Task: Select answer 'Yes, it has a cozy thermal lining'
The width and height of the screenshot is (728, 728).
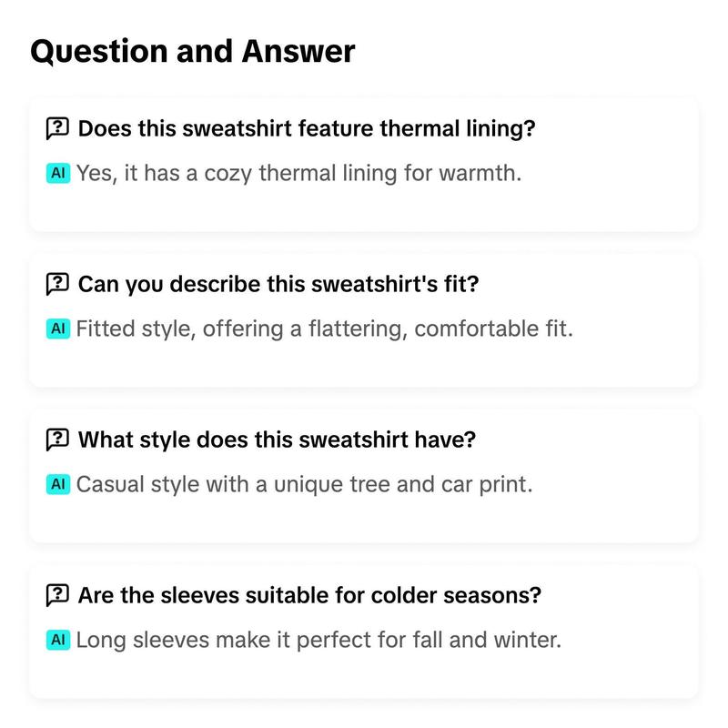Action: pos(298,173)
